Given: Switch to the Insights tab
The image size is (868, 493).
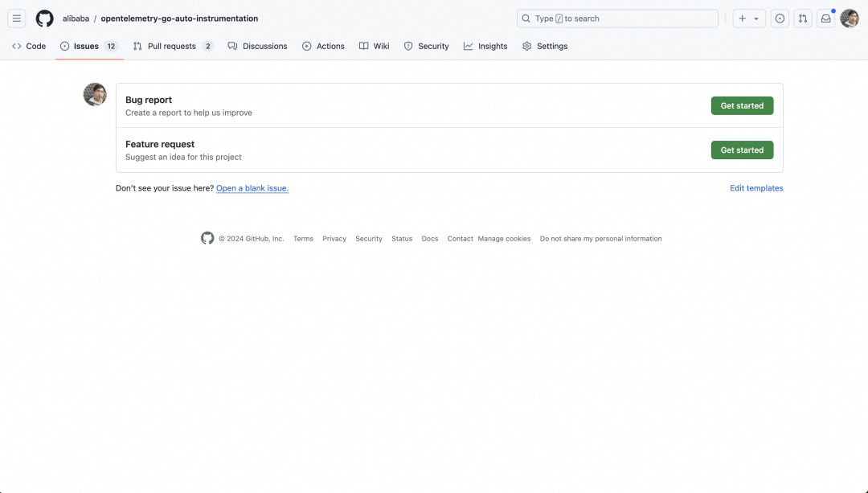Looking at the screenshot, I should click(x=485, y=46).
